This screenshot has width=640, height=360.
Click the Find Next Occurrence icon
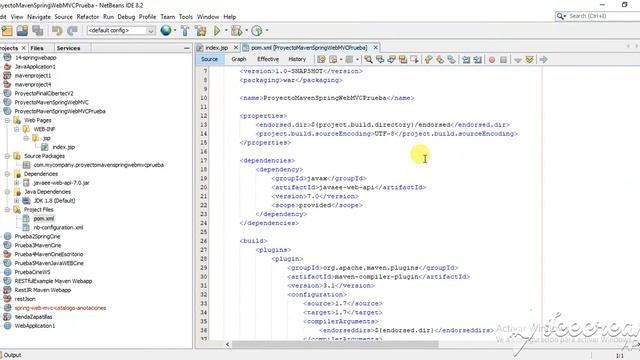391,60
